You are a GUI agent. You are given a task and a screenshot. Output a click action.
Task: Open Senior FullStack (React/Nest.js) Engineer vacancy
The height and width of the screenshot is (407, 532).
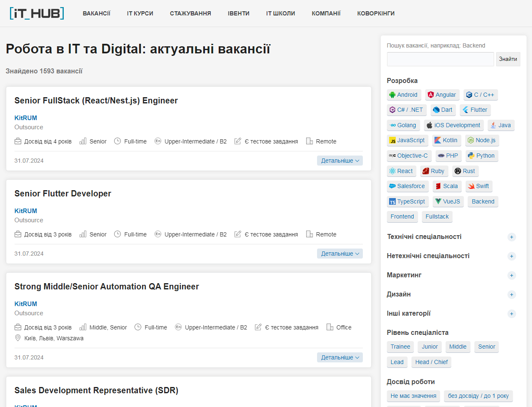pos(96,100)
